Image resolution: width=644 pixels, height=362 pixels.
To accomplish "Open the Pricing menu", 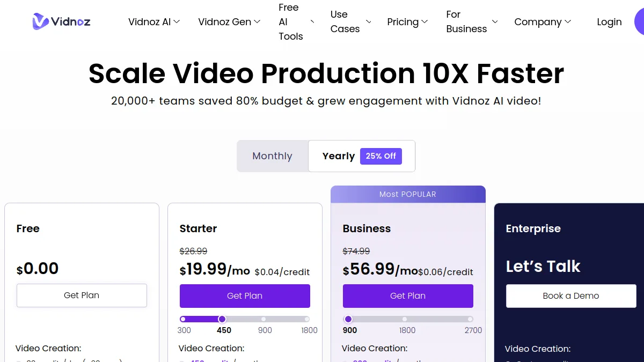I will [x=407, y=22].
